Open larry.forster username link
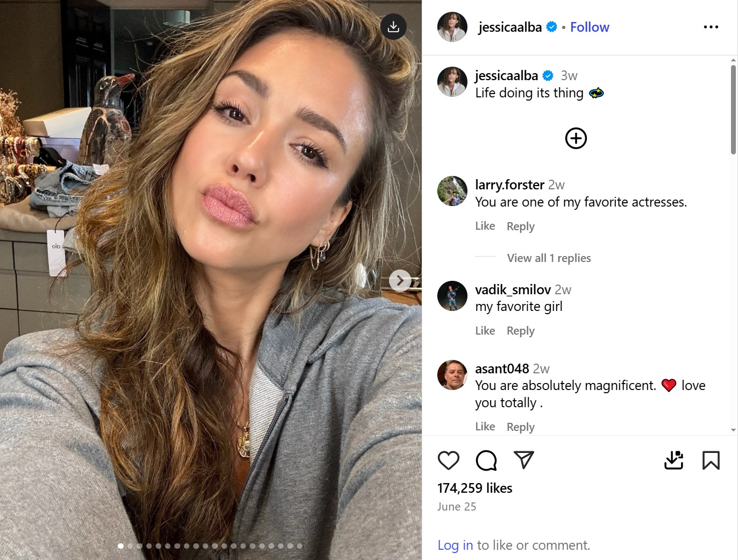 pyautogui.click(x=509, y=185)
